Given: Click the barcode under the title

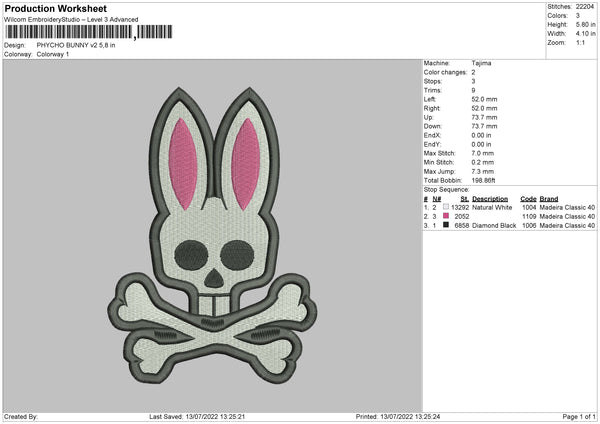Looking at the screenshot, I should (88, 32).
